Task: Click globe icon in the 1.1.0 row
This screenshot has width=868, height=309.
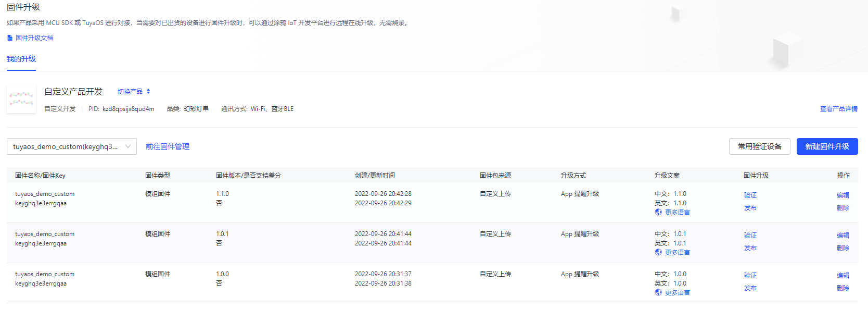Action: pyautogui.click(x=658, y=213)
